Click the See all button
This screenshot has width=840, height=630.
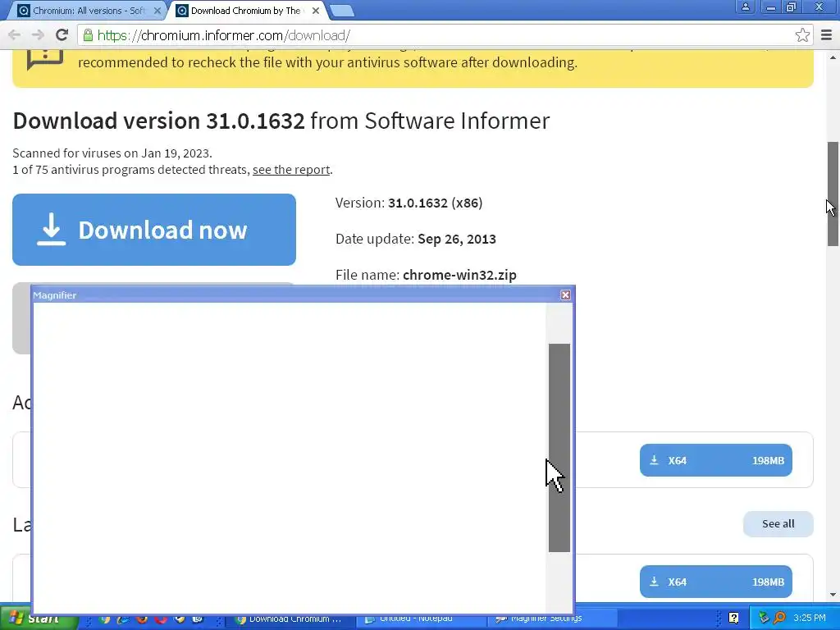click(778, 524)
